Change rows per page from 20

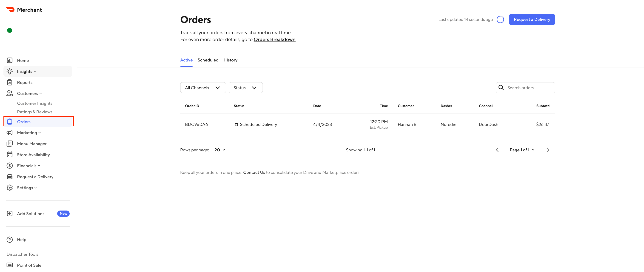[x=219, y=150]
